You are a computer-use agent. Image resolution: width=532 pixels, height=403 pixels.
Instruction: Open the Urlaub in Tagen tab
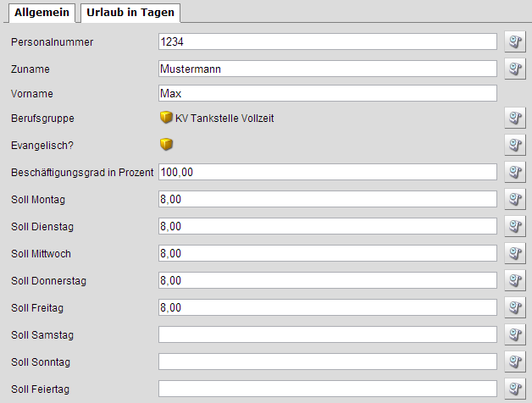[x=130, y=12]
